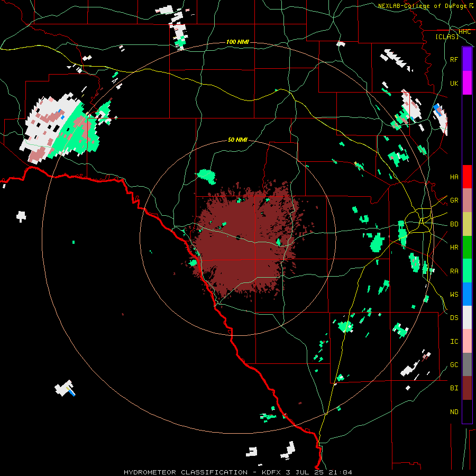
Task: Click the HA legend label
Action: pos(454,177)
